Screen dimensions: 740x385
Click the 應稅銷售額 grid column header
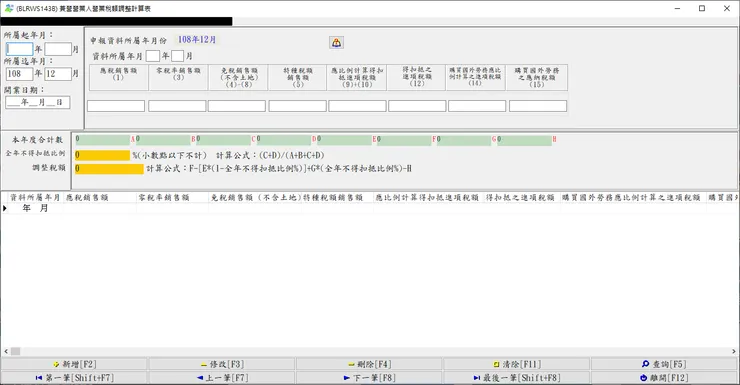(100, 198)
